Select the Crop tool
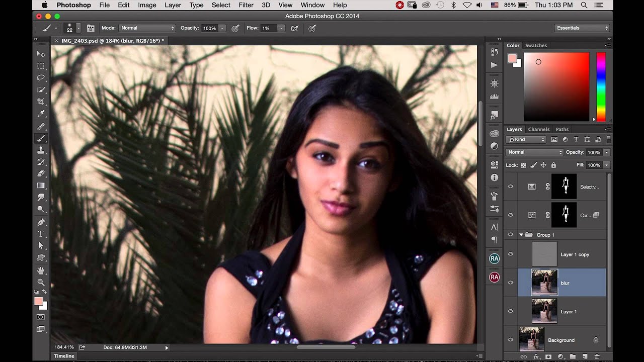This screenshot has width=644, height=362. pos(41,102)
